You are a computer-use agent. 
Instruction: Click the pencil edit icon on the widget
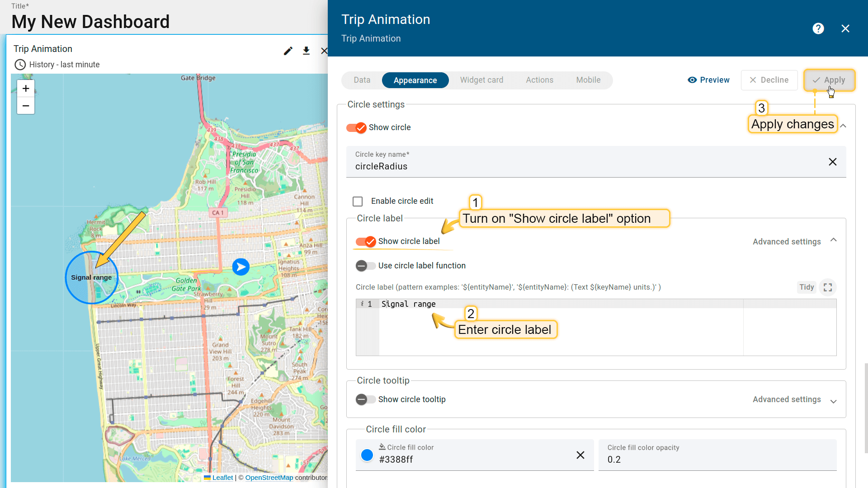click(288, 51)
